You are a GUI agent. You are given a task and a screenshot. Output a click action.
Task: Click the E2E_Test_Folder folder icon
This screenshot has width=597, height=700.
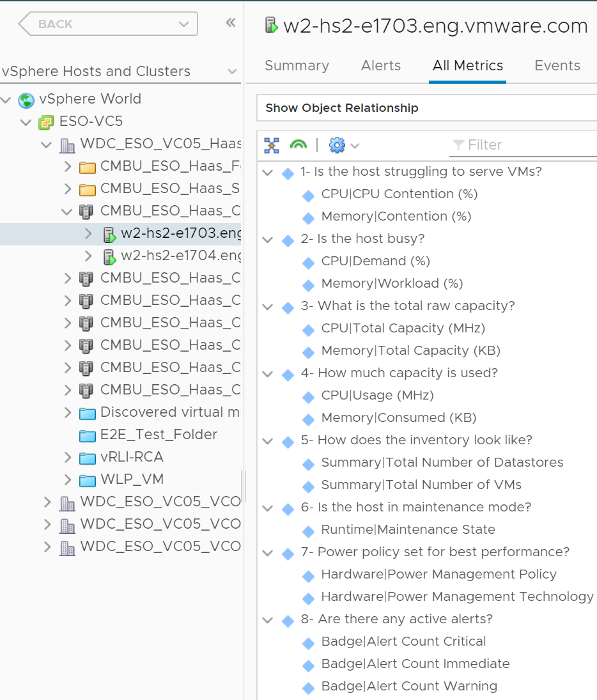(88, 435)
